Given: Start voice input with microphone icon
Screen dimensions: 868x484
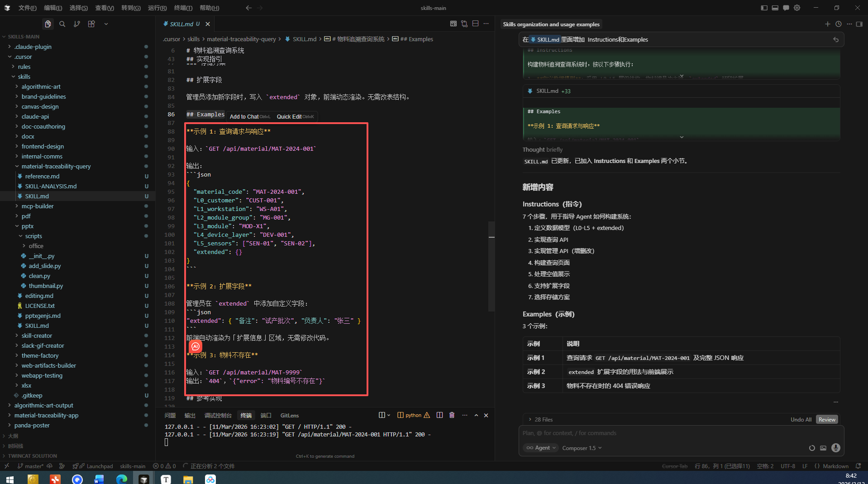Looking at the screenshot, I should (835, 448).
